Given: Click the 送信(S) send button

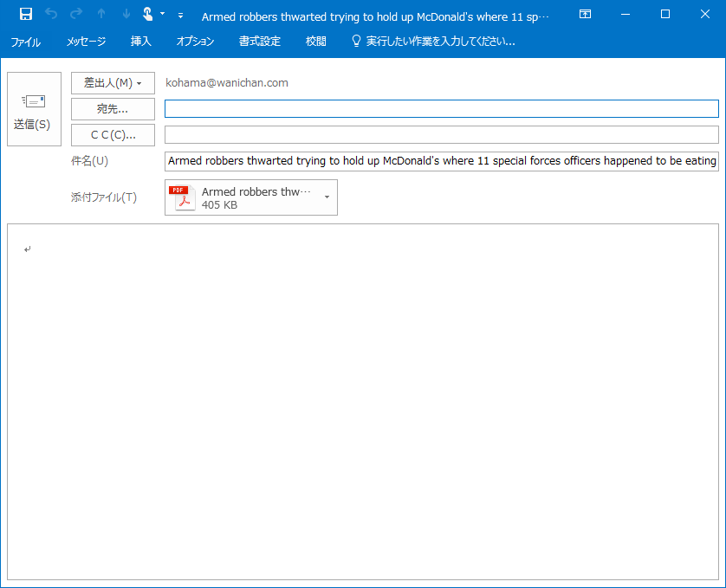Looking at the screenshot, I should click(x=35, y=109).
